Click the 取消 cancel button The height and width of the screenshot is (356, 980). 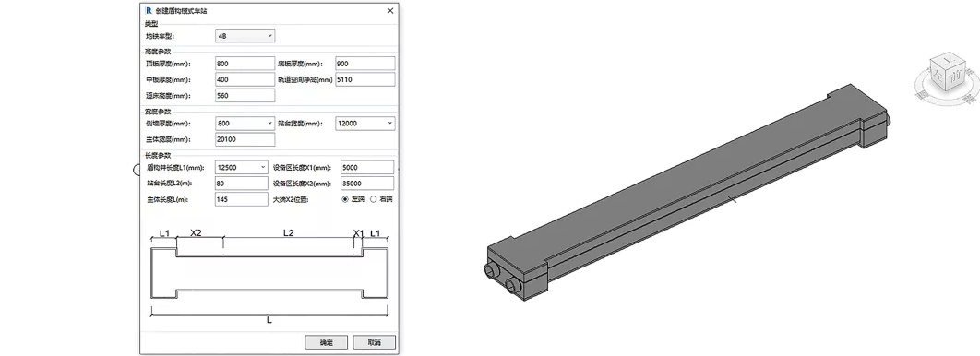[x=375, y=342]
